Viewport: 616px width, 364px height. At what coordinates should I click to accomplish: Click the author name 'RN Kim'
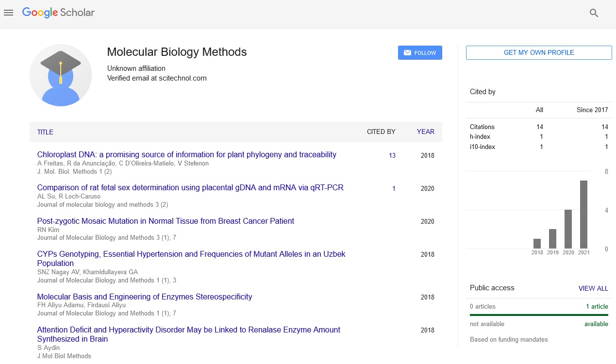pyautogui.click(x=47, y=230)
